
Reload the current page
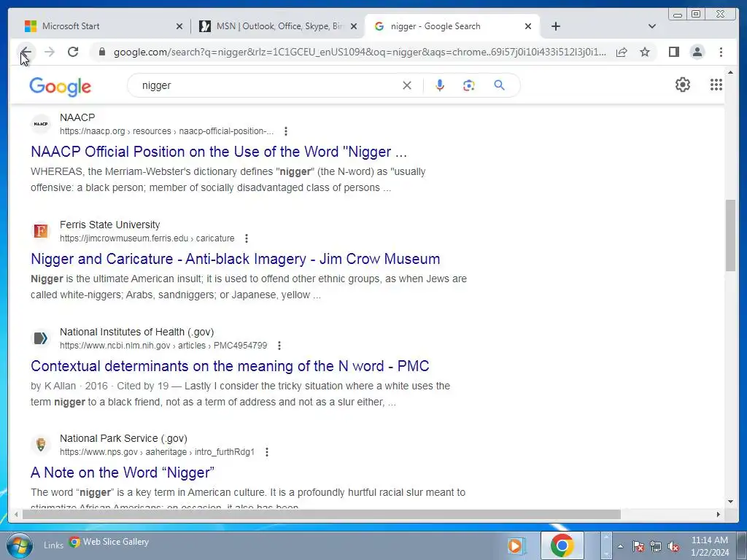73,52
